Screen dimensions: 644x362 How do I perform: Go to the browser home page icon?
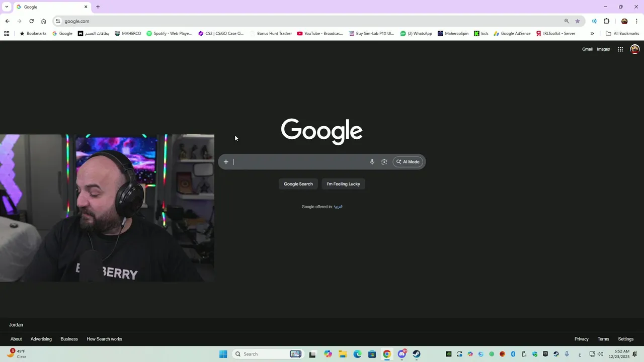click(43, 21)
